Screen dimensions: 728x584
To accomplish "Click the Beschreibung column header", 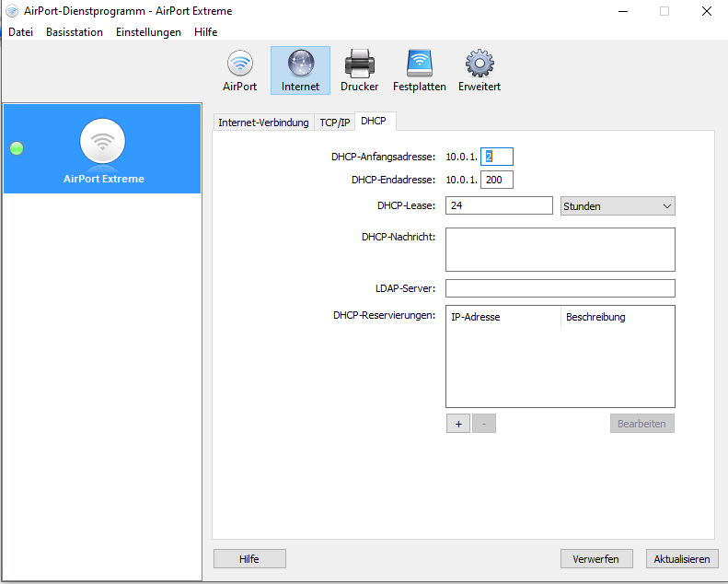I will (618, 317).
